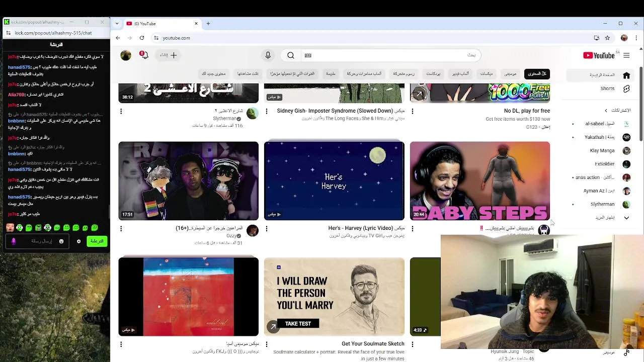Select the 'كل المحتوى' (All) filter chip
The height and width of the screenshot is (362, 644).
pyautogui.click(x=537, y=74)
